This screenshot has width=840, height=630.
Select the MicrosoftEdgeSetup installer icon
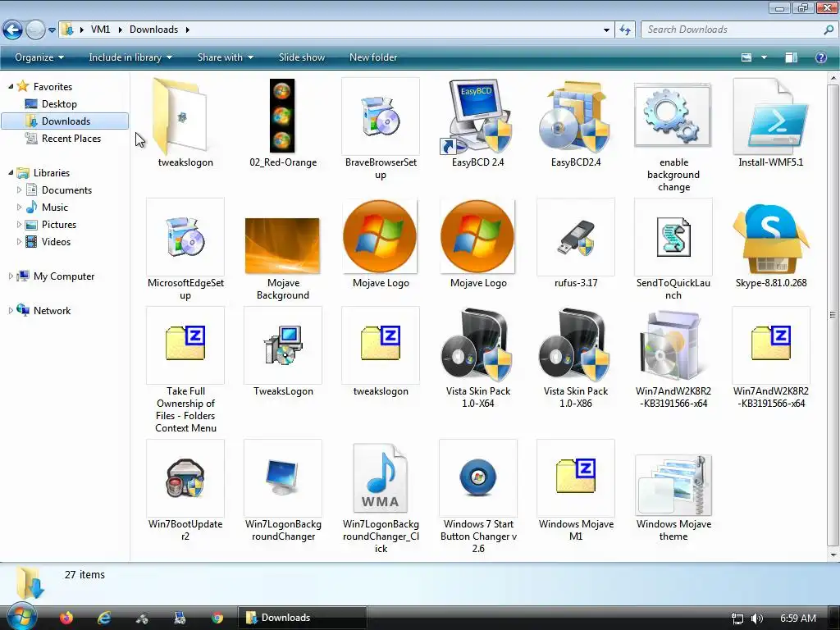click(x=185, y=237)
